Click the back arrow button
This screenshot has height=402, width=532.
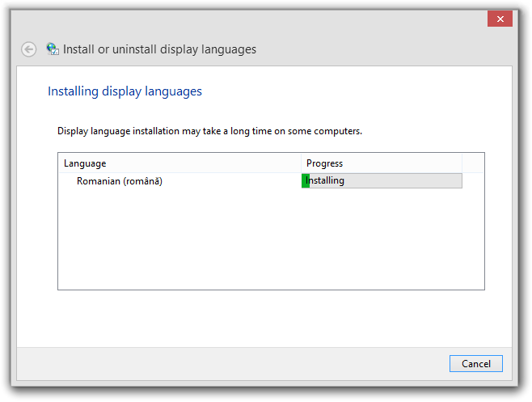point(29,49)
